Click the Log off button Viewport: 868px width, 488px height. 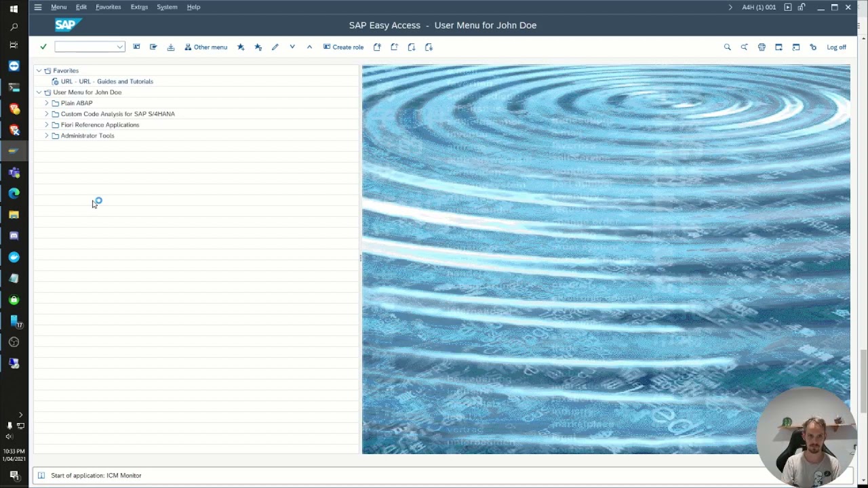[836, 47]
